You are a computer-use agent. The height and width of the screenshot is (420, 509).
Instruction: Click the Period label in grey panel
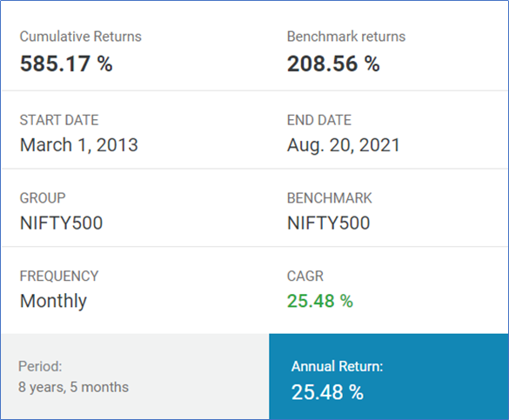(x=40, y=366)
